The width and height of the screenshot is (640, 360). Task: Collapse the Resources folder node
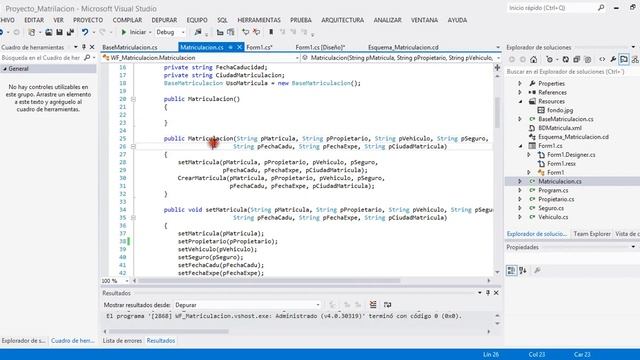[520, 101]
